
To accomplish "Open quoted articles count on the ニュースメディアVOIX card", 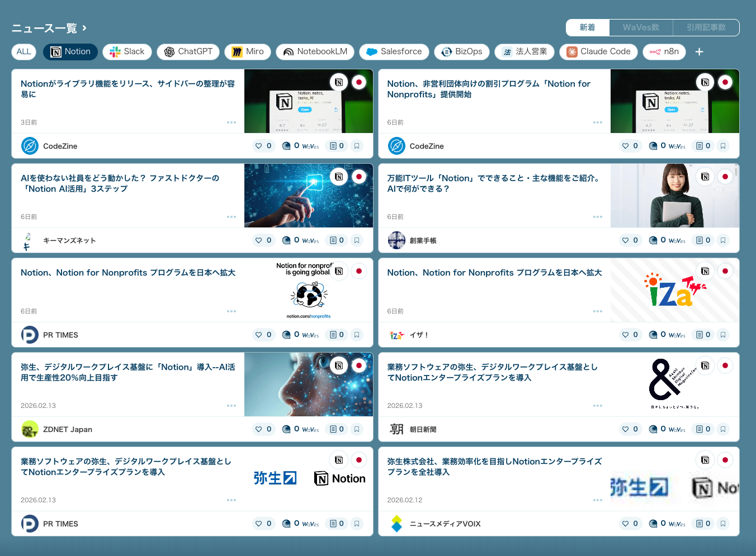I will [x=703, y=524].
